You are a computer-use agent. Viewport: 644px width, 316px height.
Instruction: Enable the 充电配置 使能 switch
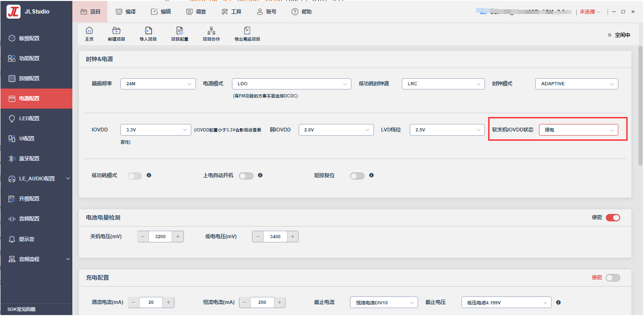[x=613, y=278]
